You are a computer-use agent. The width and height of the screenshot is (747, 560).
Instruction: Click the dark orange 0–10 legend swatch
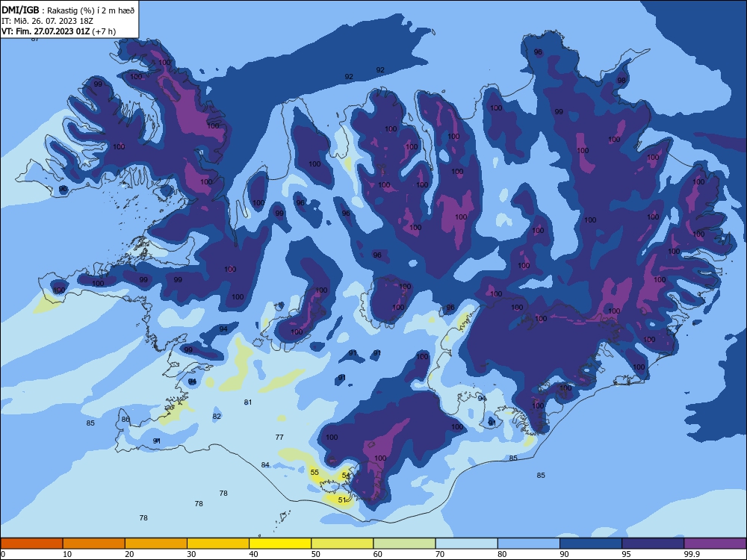tap(31, 544)
